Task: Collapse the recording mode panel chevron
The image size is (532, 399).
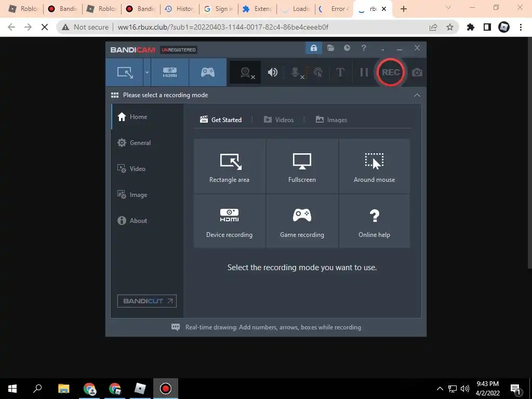Action: click(x=417, y=96)
